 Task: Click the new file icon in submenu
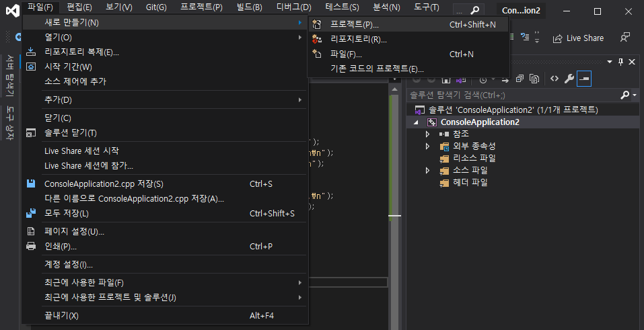(317, 54)
